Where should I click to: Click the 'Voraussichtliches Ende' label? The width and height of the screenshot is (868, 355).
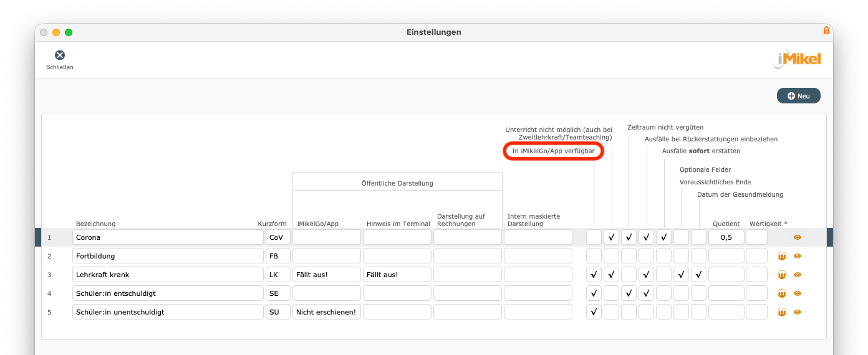[715, 182]
